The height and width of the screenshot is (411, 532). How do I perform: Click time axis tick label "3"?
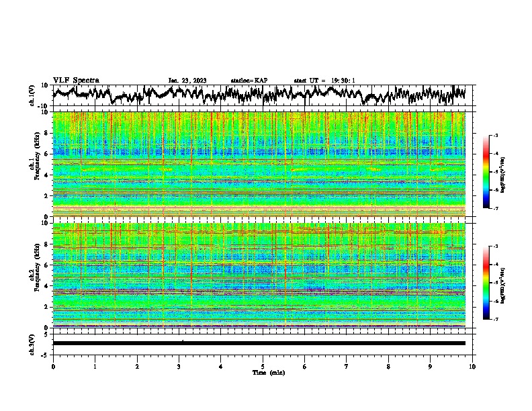[x=179, y=367]
